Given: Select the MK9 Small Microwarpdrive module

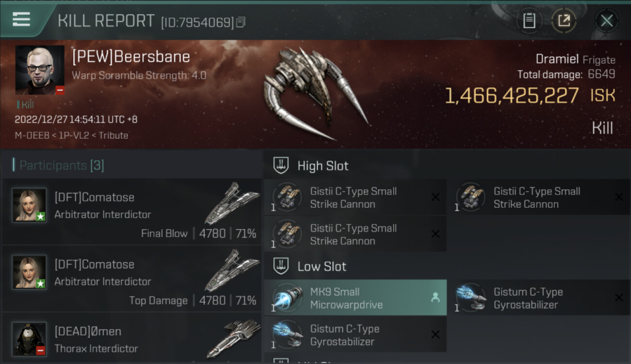Looking at the screenshot, I should [x=355, y=298].
